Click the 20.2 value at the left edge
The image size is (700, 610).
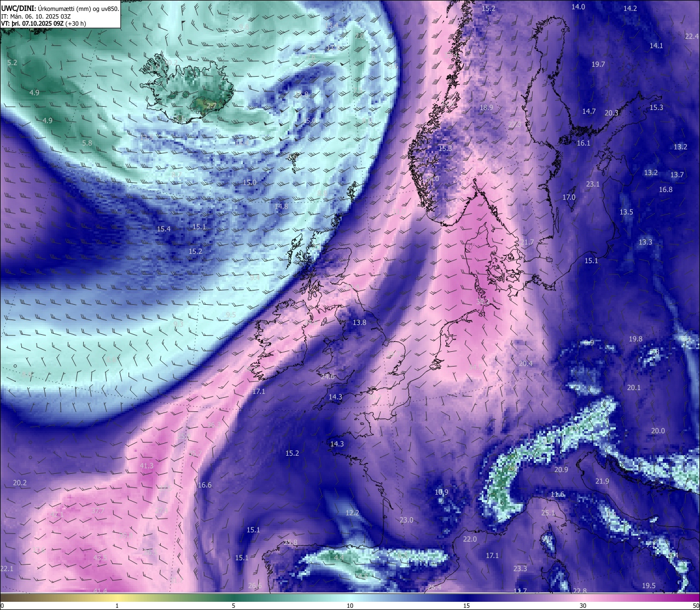pos(20,483)
